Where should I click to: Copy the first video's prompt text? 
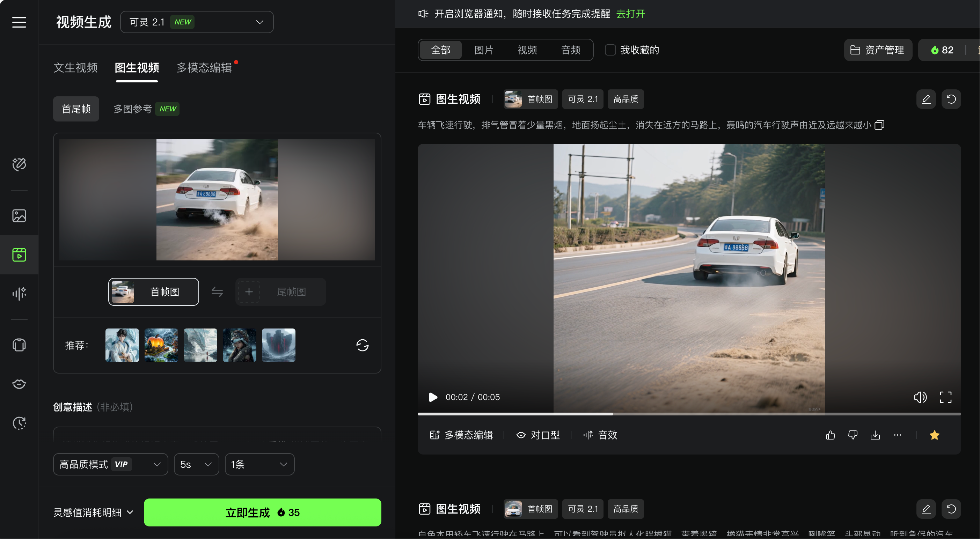tap(879, 125)
